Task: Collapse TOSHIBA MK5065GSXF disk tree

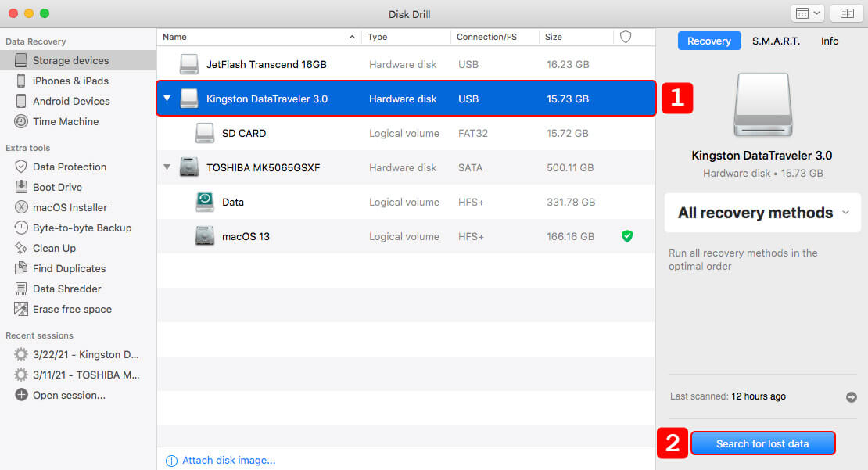Action: coord(167,167)
